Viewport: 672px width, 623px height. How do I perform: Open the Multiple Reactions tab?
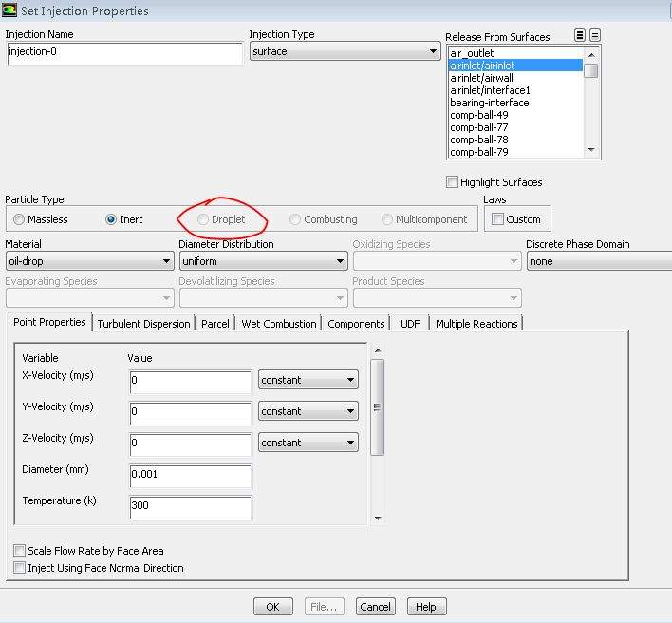click(x=476, y=324)
